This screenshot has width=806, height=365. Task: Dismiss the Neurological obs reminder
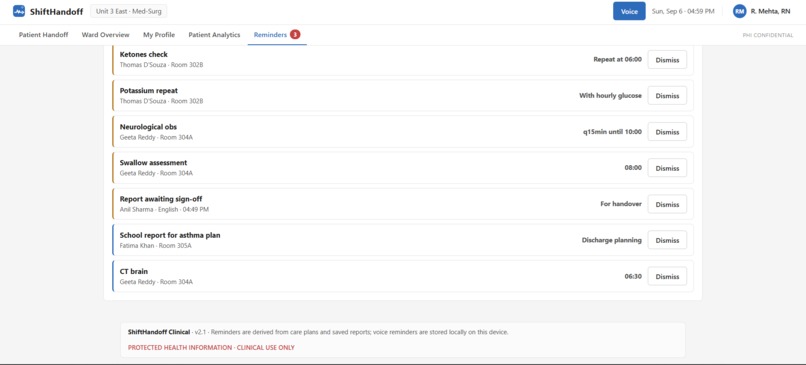pos(667,132)
